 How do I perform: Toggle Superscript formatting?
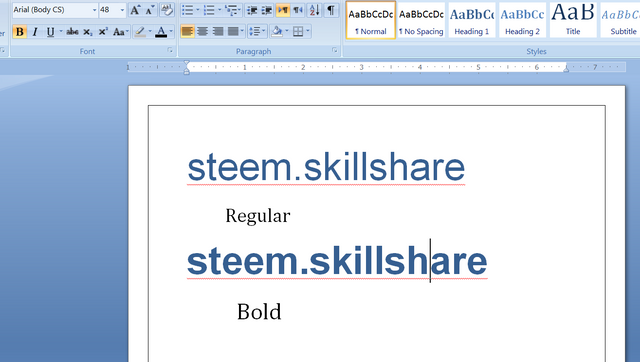pos(103,32)
